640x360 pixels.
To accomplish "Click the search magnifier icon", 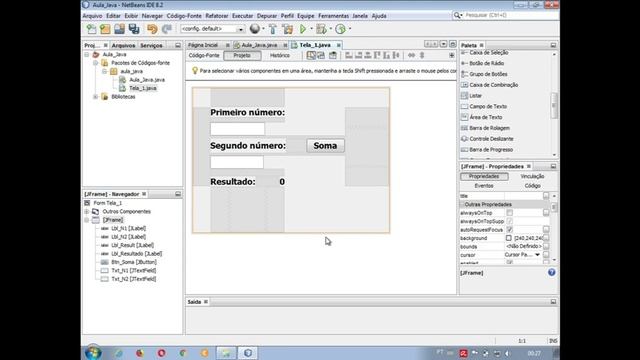I will (458, 15).
